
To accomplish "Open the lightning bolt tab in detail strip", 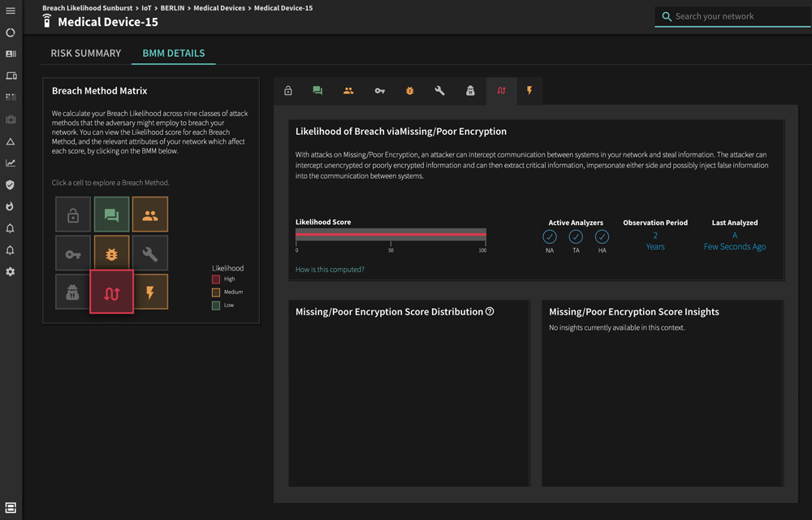I will click(529, 91).
